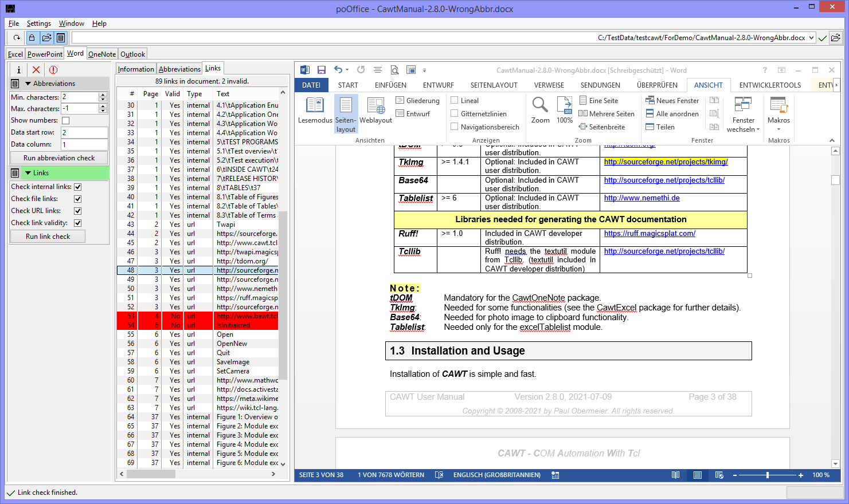Click Mehrere Seiten in Zoom group
The width and height of the screenshot is (849, 504).
point(607,113)
